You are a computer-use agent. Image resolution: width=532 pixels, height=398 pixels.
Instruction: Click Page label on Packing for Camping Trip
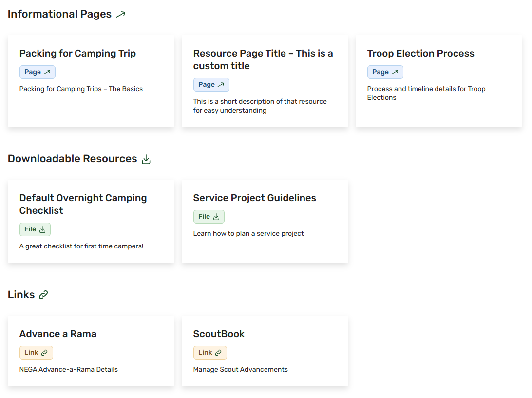click(33, 72)
